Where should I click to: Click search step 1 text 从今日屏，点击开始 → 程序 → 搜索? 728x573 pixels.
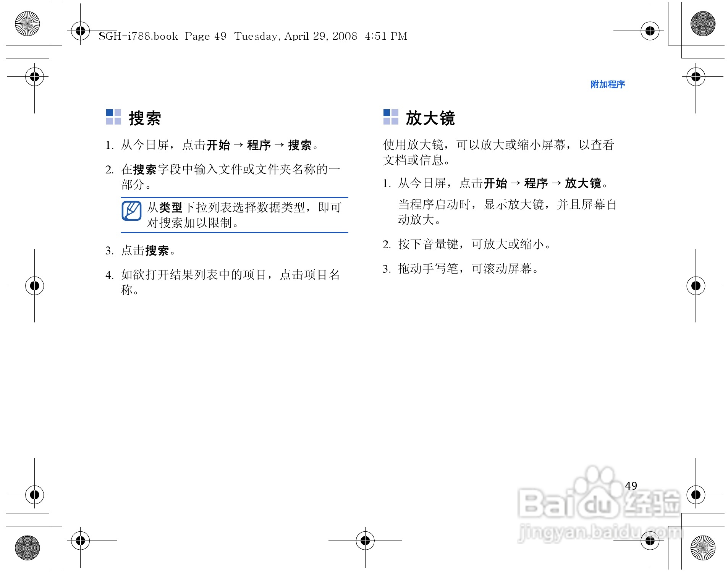(x=212, y=145)
